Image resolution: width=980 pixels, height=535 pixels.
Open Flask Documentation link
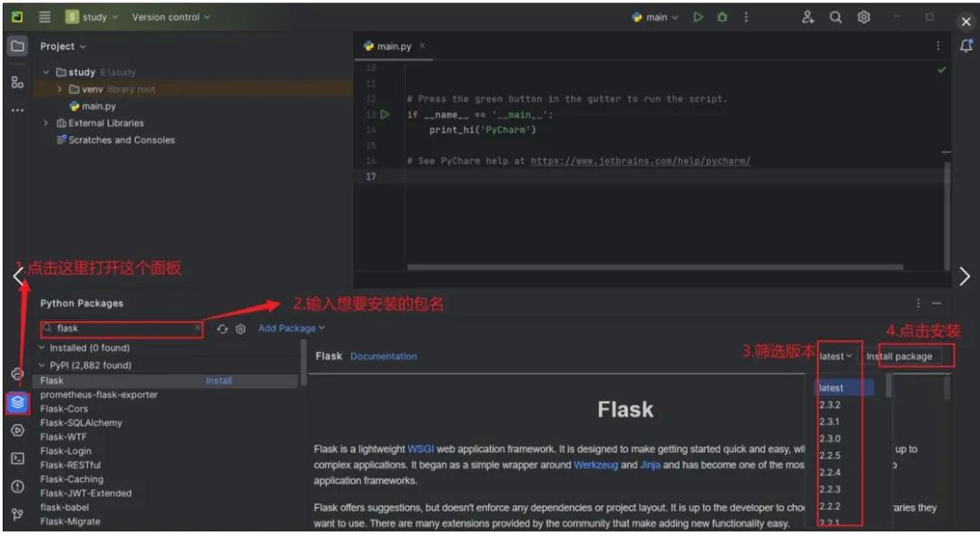(x=383, y=356)
